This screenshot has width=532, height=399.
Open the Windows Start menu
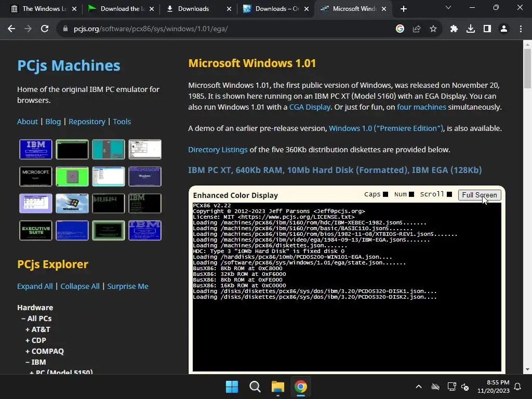coord(232,387)
